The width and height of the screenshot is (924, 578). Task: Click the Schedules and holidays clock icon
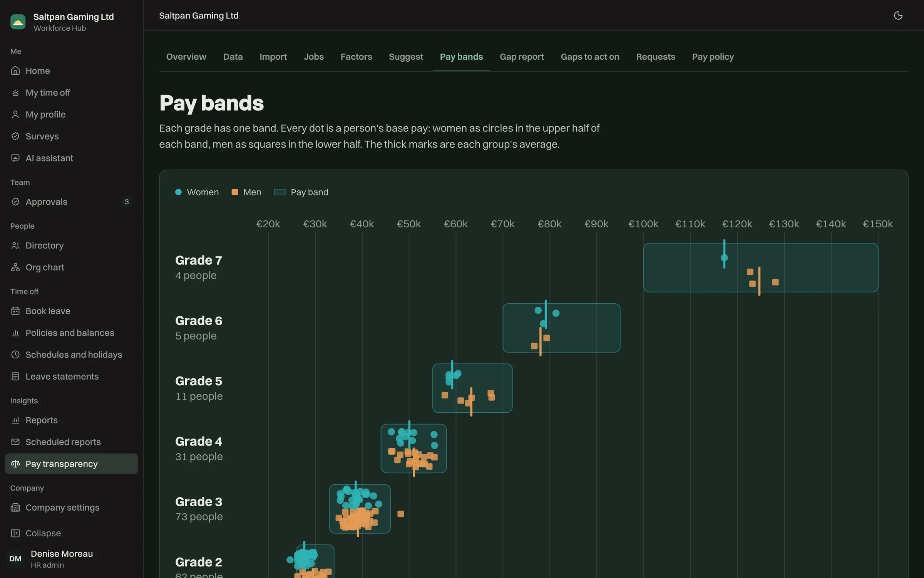15,355
